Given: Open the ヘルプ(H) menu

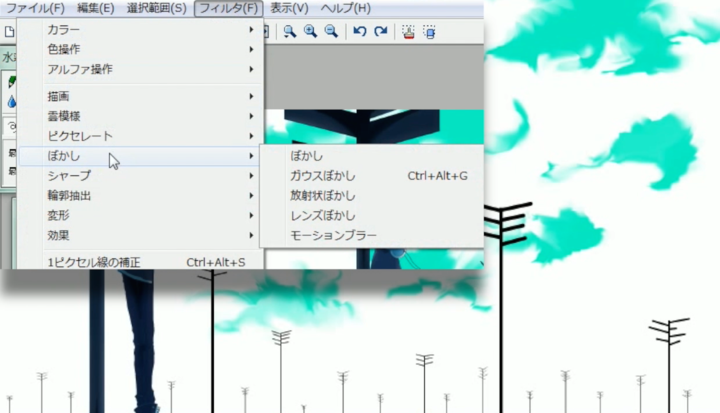Looking at the screenshot, I should click(345, 8).
